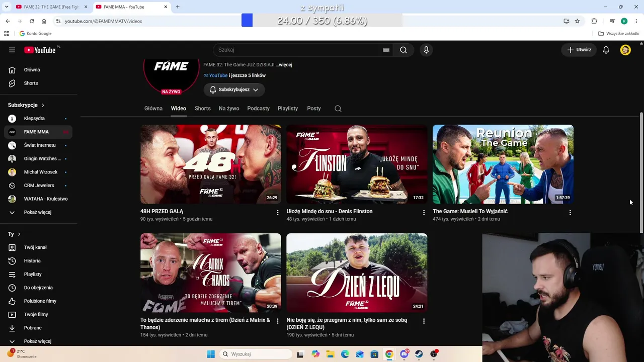
Task: Open the Chrome media controls icon
Action: pyautogui.click(x=612, y=21)
